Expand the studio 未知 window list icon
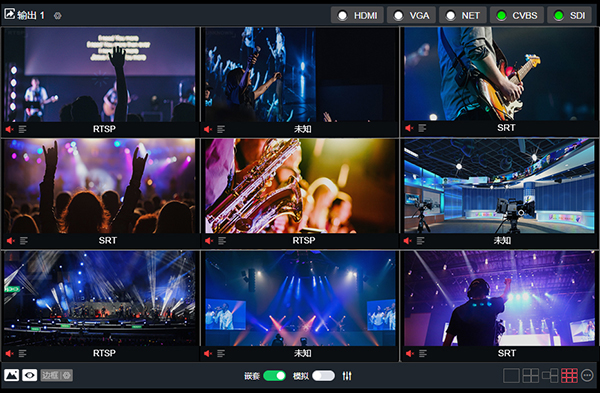This screenshot has width=600, height=393. click(421, 241)
